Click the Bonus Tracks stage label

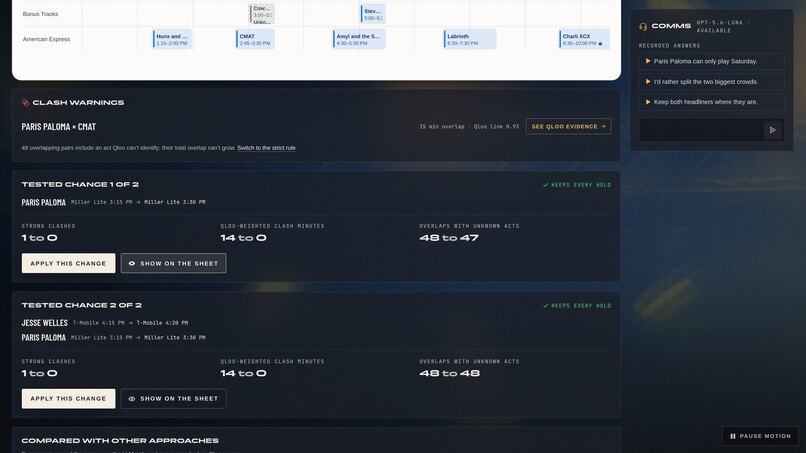[40, 14]
